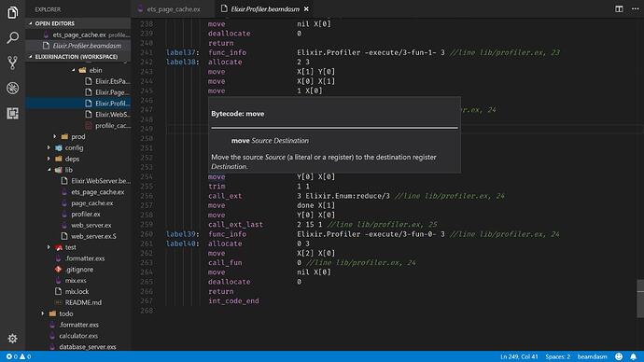
Task: Click call_ext_last instruction on line 259
Action: [235, 225]
